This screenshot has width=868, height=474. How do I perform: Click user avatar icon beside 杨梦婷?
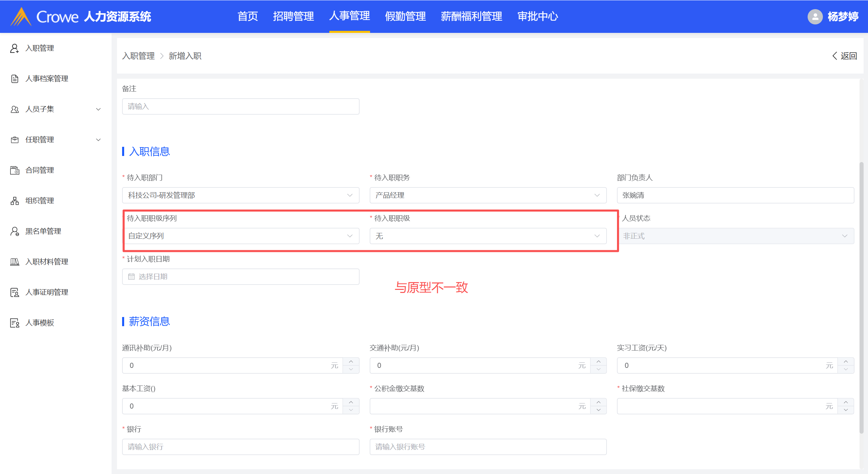815,17
